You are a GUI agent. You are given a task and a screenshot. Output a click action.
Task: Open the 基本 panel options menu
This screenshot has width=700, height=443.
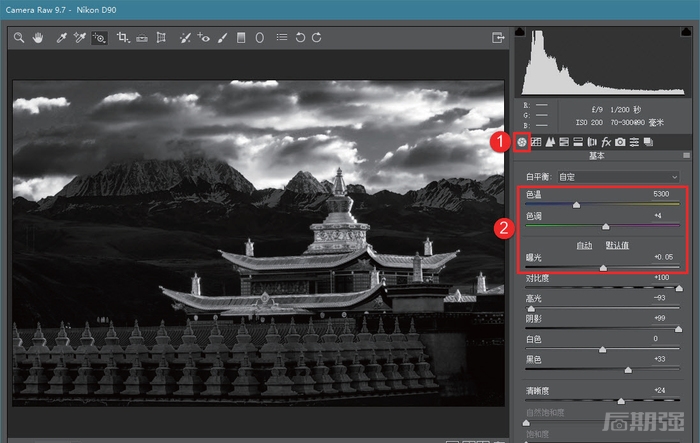coord(686,156)
